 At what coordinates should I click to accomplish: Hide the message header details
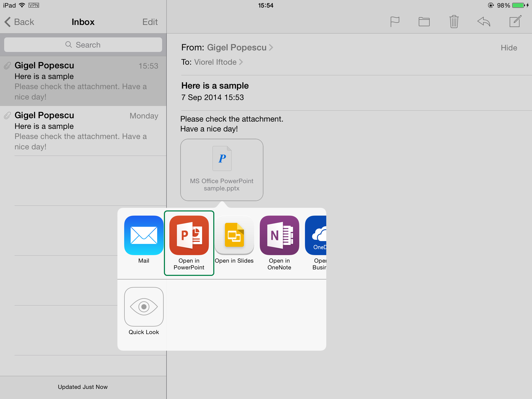509,48
